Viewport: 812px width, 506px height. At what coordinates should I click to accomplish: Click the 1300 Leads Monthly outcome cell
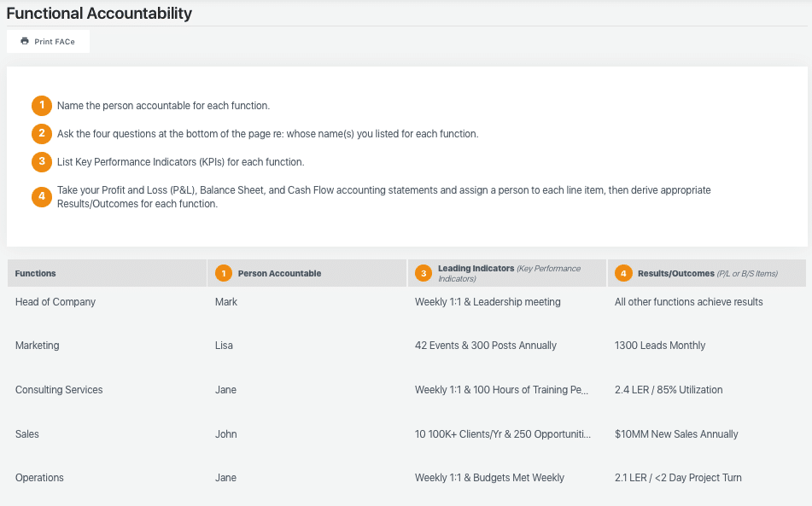660,345
